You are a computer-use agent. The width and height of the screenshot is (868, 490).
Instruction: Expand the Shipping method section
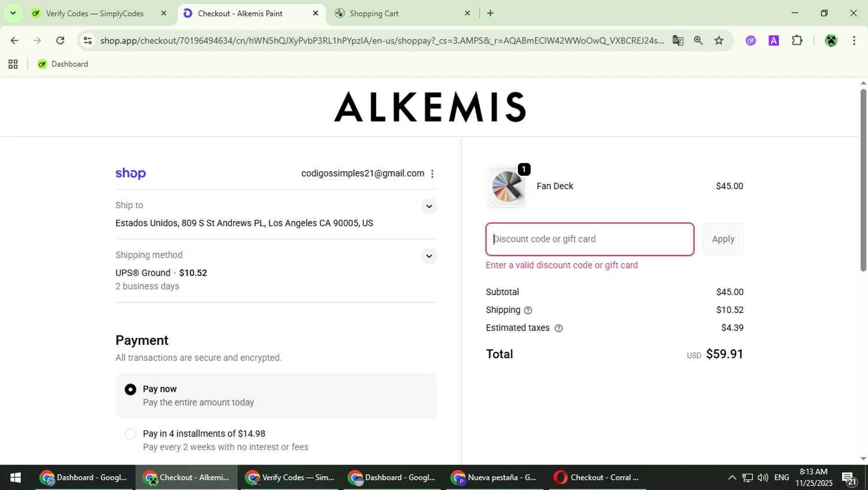(x=429, y=256)
